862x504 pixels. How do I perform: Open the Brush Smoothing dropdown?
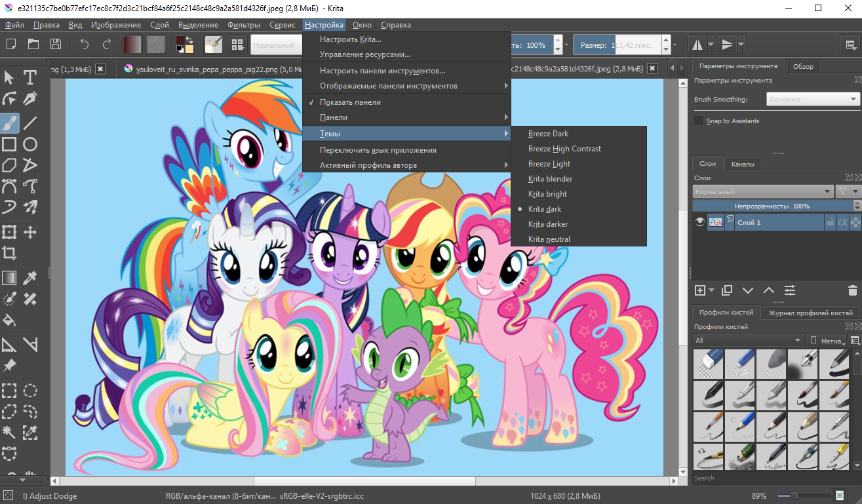coord(813,100)
